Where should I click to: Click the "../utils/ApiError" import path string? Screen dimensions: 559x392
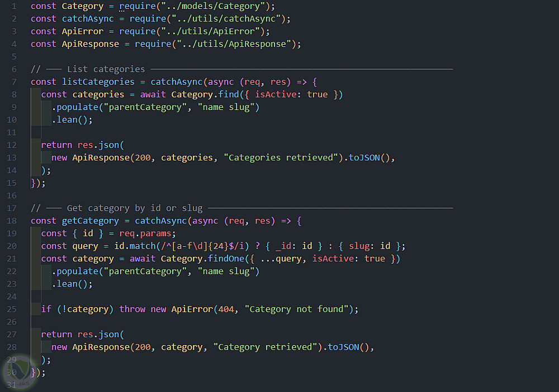210,32
